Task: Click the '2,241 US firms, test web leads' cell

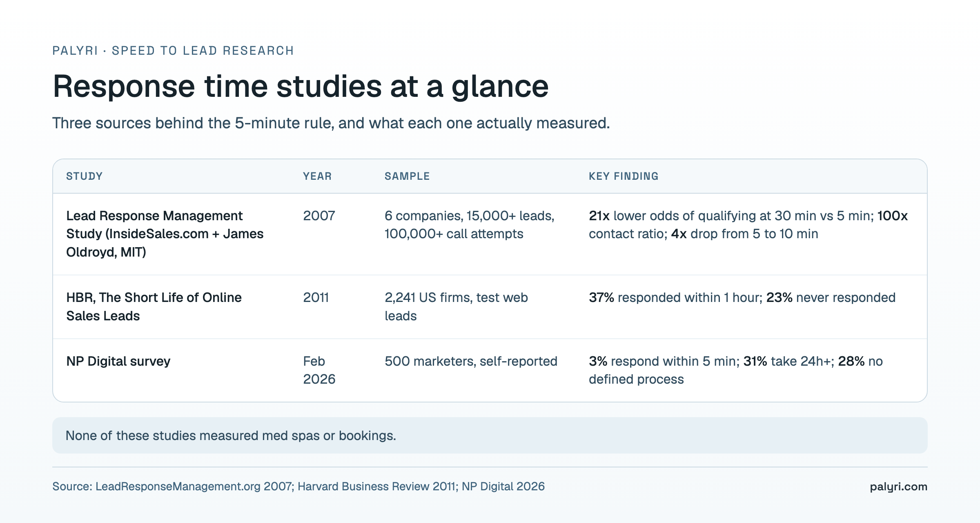Action: 456,306
